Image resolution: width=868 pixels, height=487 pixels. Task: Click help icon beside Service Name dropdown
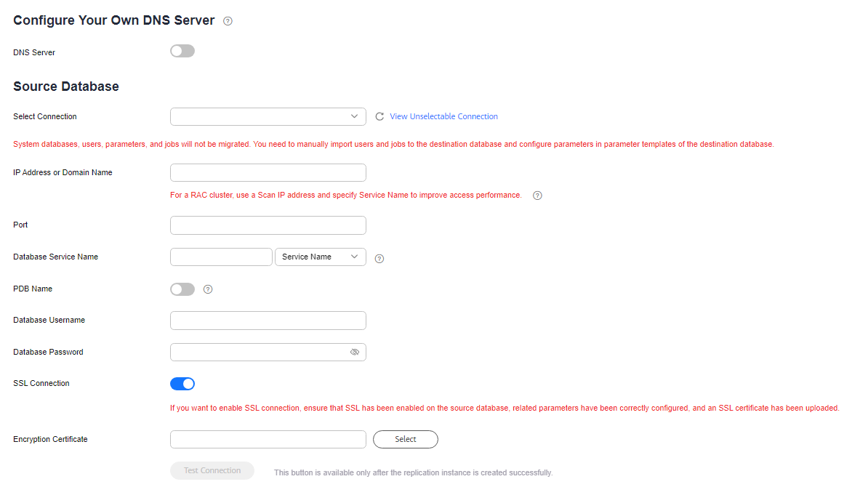pos(379,258)
